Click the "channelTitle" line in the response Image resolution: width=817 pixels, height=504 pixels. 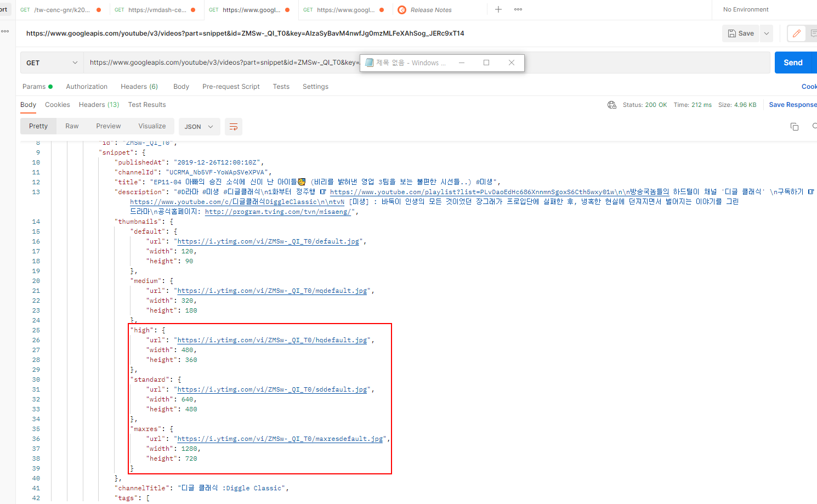pyautogui.click(x=201, y=488)
